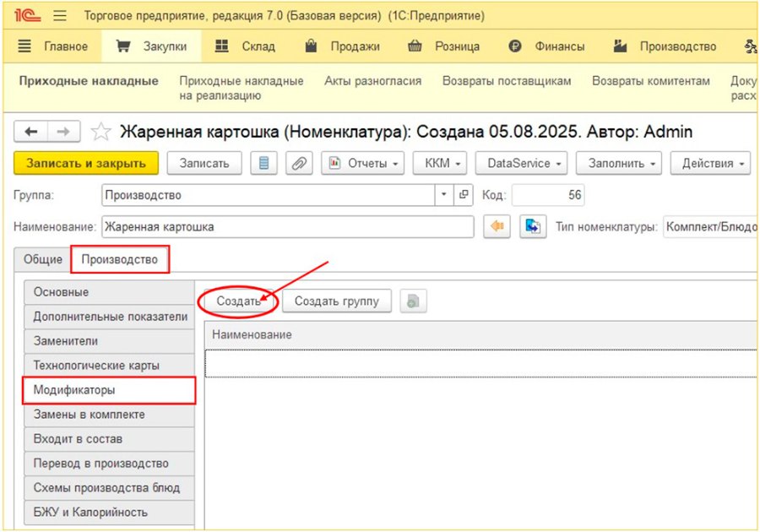
Task: Open the Группа field's open-form icon
Action: tap(464, 195)
